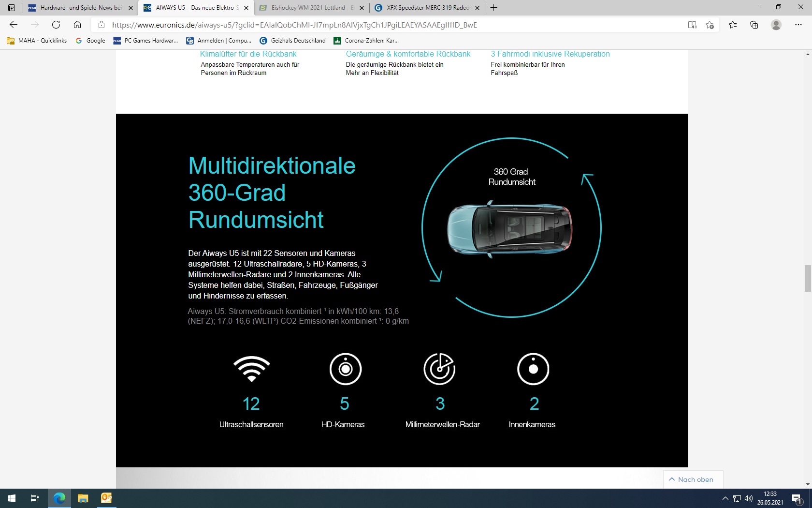
Task: Open network status tray icon
Action: point(737,498)
